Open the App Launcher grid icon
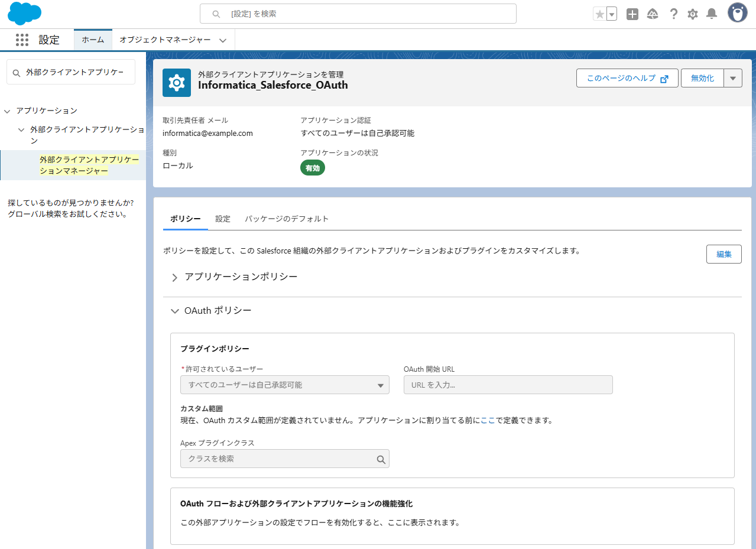Screen dimensions: 756x549 point(22,40)
